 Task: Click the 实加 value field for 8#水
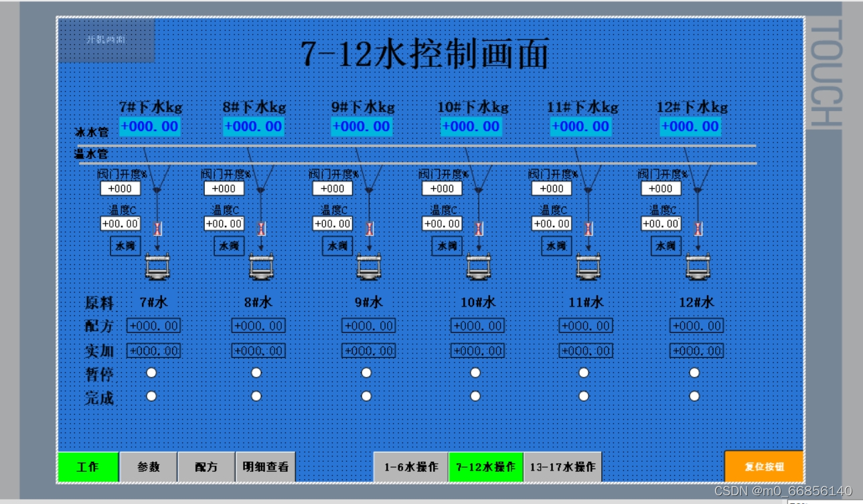pos(258,351)
